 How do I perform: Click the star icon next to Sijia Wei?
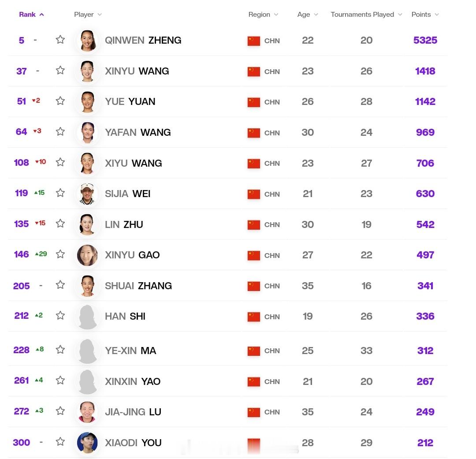click(x=60, y=193)
